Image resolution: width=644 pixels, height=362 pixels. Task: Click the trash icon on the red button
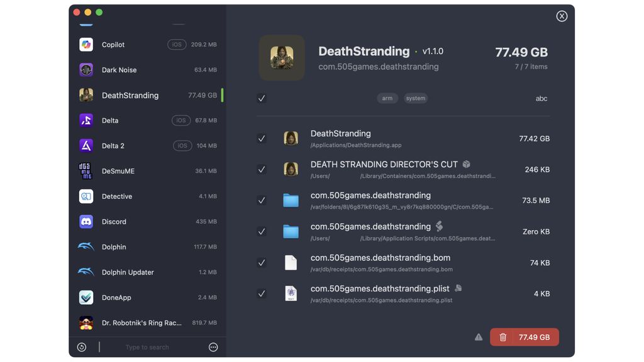tap(502, 337)
